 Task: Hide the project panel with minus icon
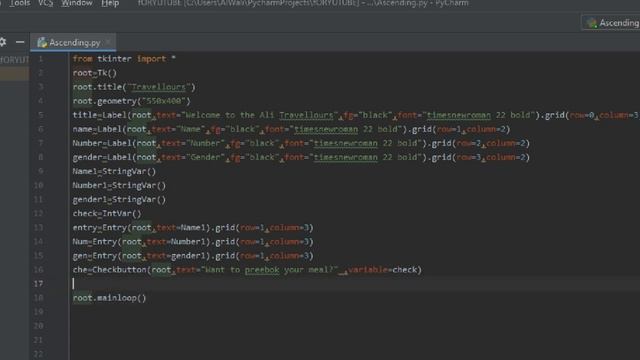(20, 42)
